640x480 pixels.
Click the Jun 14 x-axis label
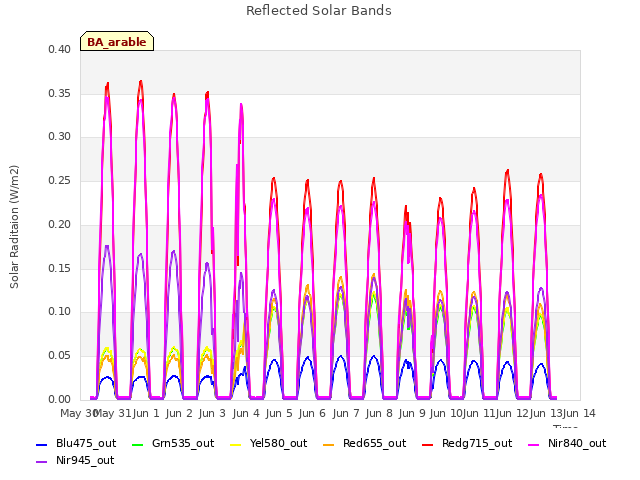pos(579,413)
